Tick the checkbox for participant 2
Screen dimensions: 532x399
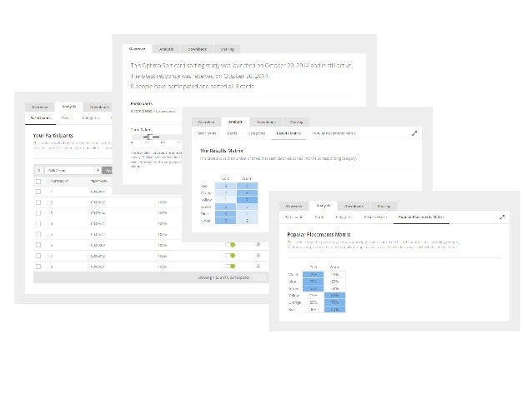38,202
